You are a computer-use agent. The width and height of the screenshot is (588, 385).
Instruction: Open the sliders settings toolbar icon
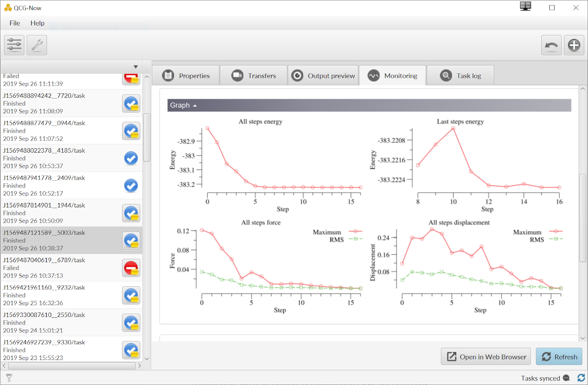(x=14, y=45)
